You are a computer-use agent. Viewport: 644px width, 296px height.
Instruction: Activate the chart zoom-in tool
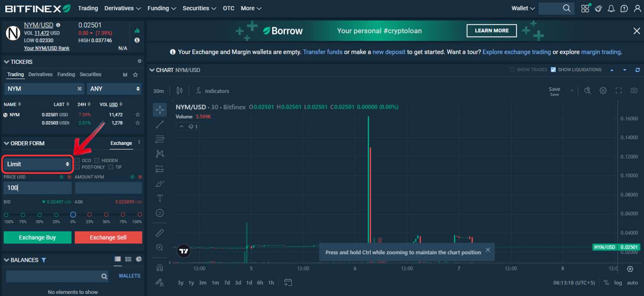(160, 248)
